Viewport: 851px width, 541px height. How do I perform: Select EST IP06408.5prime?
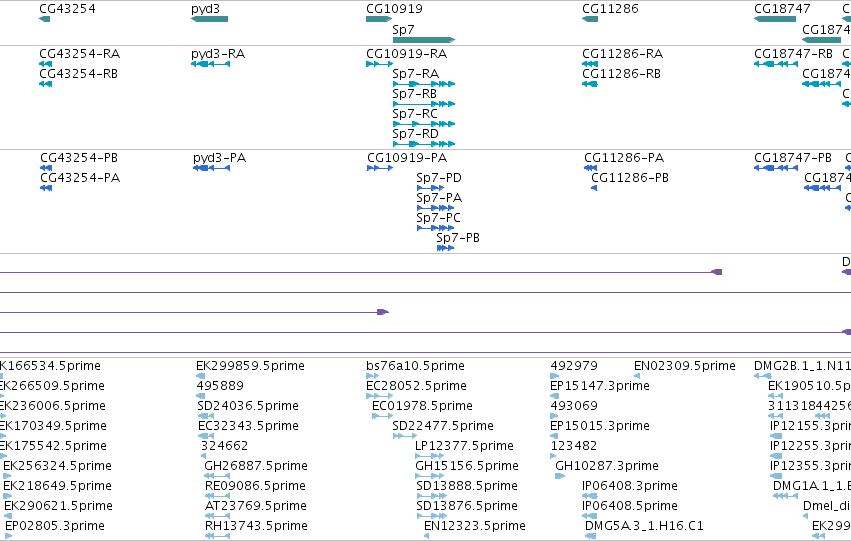(630, 506)
